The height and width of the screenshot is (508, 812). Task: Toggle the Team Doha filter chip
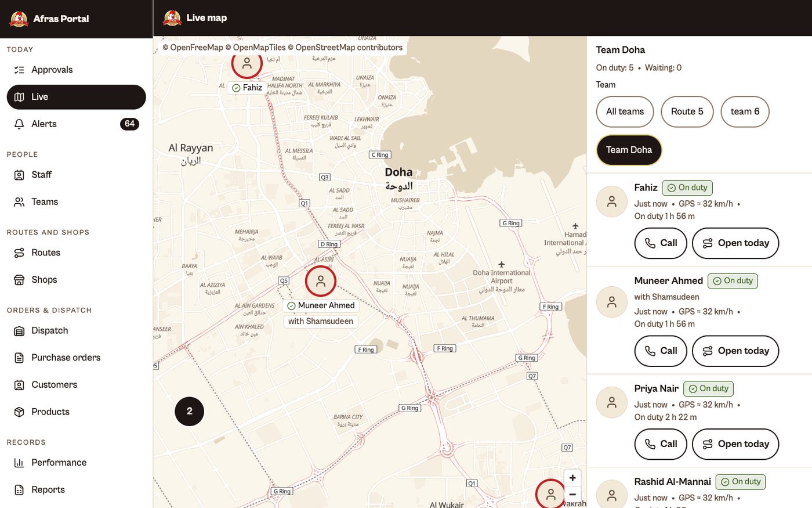click(x=629, y=150)
